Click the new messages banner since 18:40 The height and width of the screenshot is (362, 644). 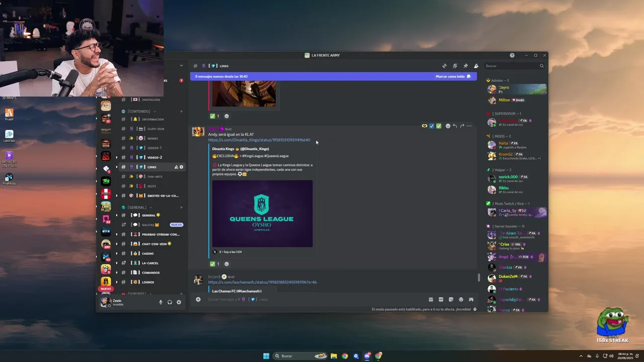(x=333, y=76)
